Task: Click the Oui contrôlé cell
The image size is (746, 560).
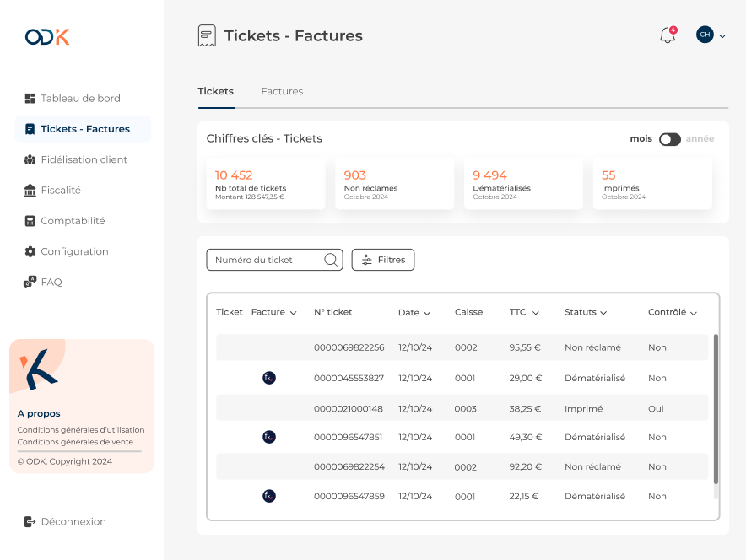Action: pos(656,409)
